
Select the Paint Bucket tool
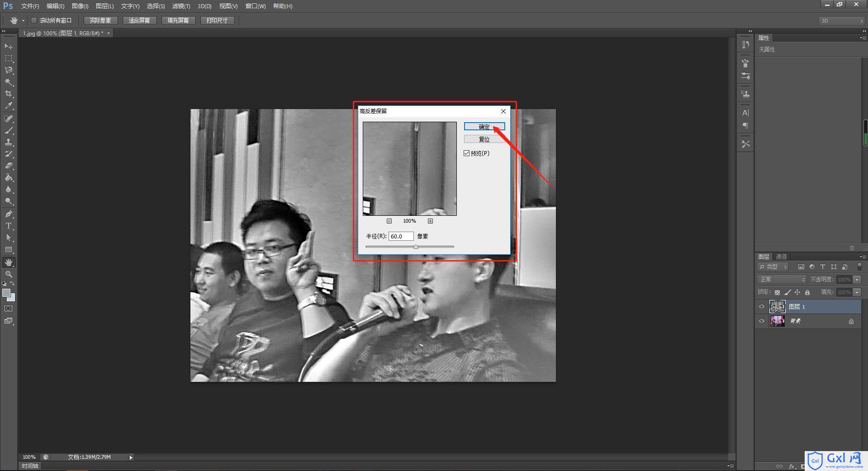pos(9,177)
